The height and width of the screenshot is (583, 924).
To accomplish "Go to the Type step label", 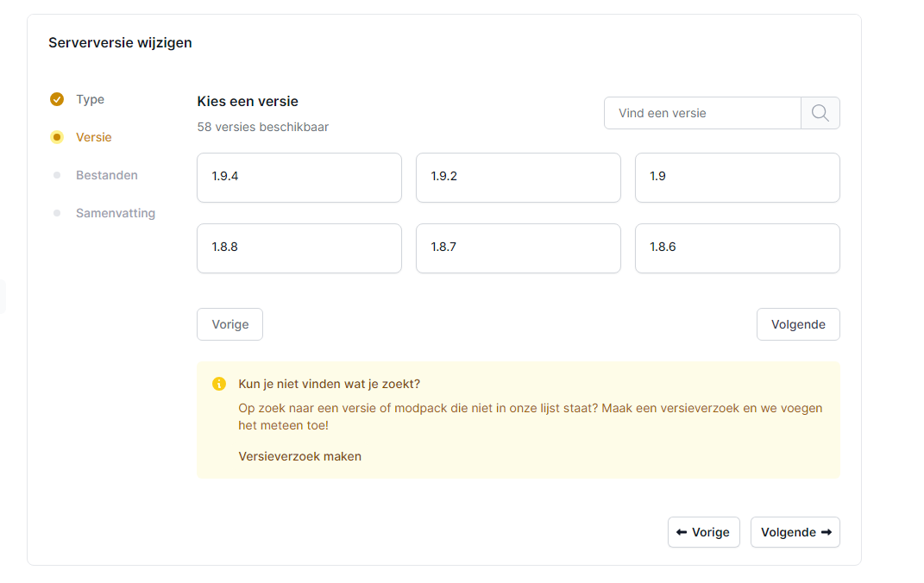I will [x=90, y=99].
